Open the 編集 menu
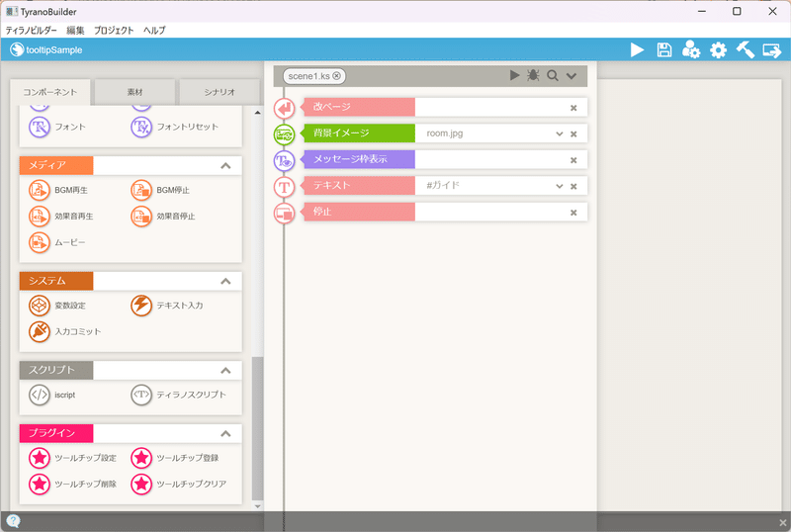The width and height of the screenshot is (791, 532). click(x=75, y=31)
